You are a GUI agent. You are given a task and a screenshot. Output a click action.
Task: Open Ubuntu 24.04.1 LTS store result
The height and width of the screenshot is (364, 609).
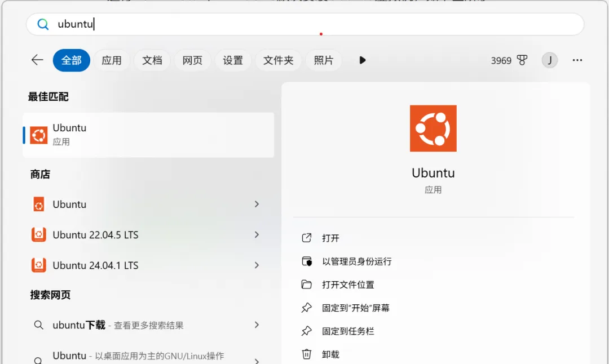point(148,265)
